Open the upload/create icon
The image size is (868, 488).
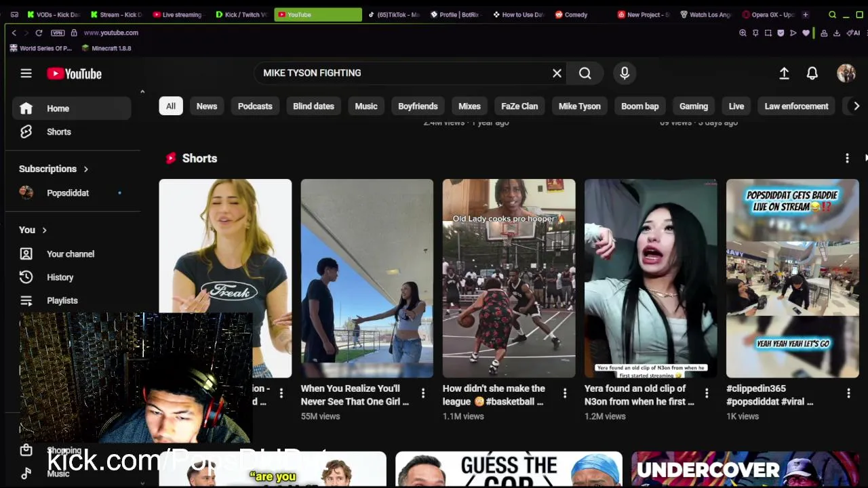(784, 73)
